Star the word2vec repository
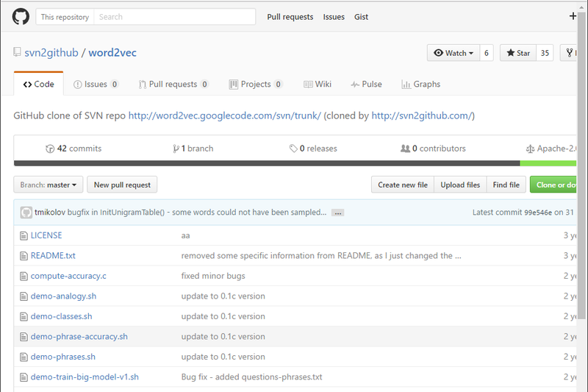Screen dimensions: 588x392 pyautogui.click(x=518, y=53)
